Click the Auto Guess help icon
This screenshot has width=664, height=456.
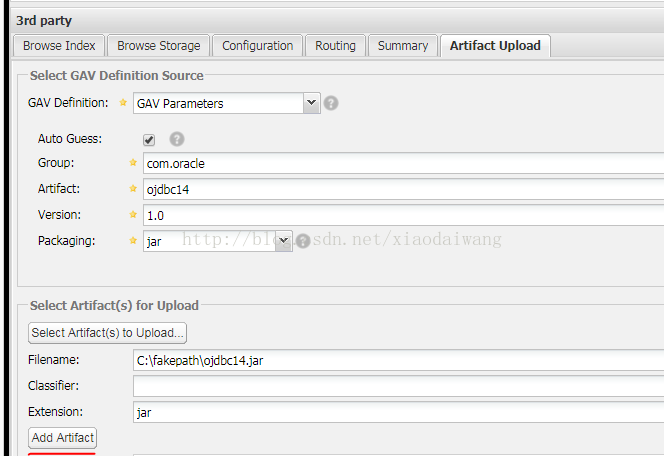(x=177, y=140)
